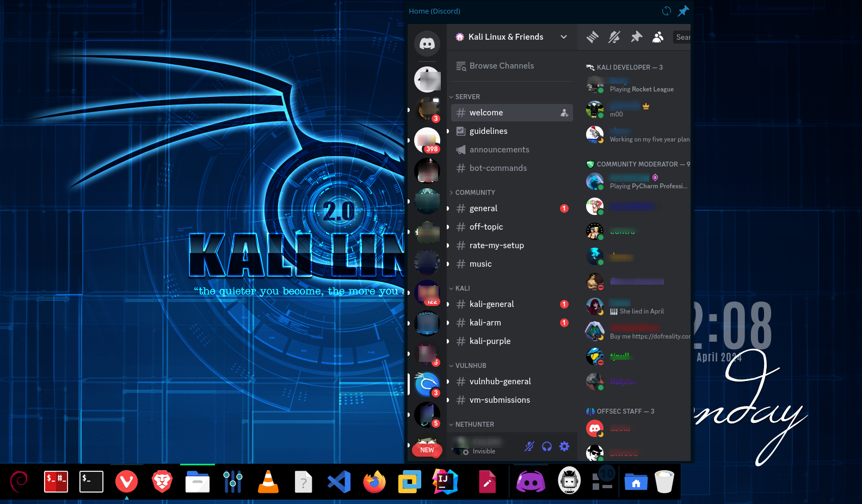Open the kali-arm channel
The height and width of the screenshot is (504, 862).
pyautogui.click(x=512, y=323)
